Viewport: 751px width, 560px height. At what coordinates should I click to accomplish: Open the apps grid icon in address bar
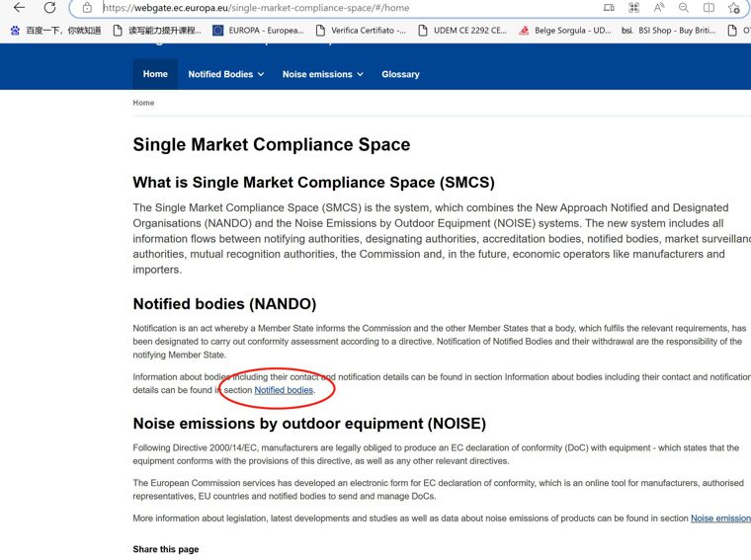click(633, 8)
